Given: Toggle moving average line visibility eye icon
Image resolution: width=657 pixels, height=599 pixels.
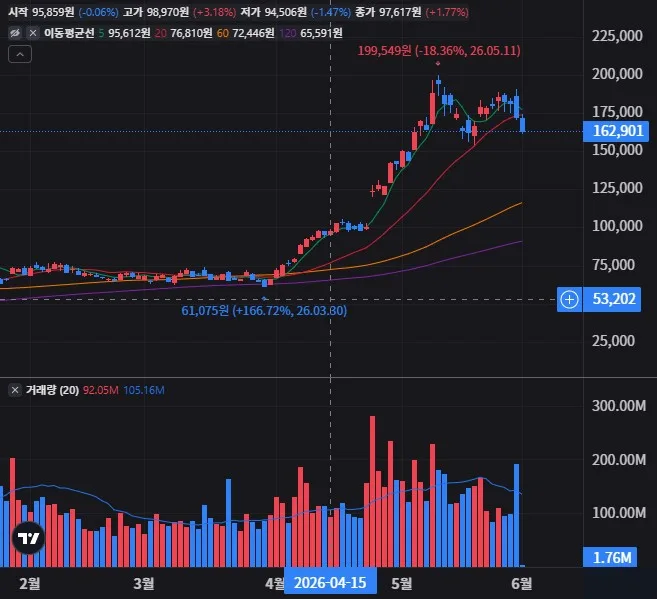Looking at the screenshot, I should pos(15,33).
